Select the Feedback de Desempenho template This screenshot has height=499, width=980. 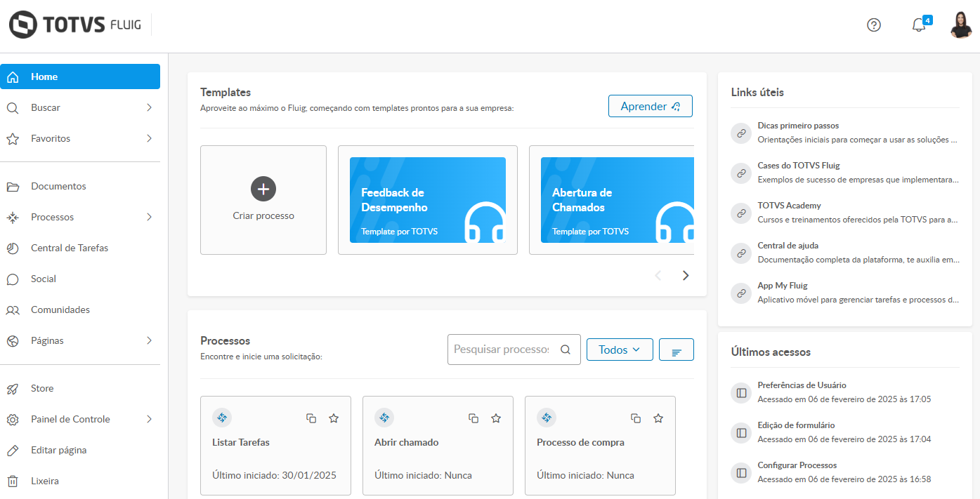point(428,200)
